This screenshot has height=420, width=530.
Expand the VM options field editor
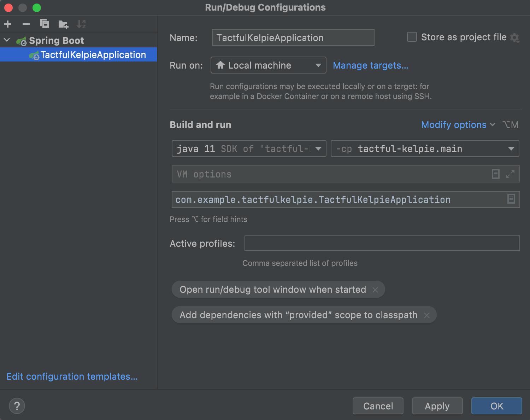[510, 174]
